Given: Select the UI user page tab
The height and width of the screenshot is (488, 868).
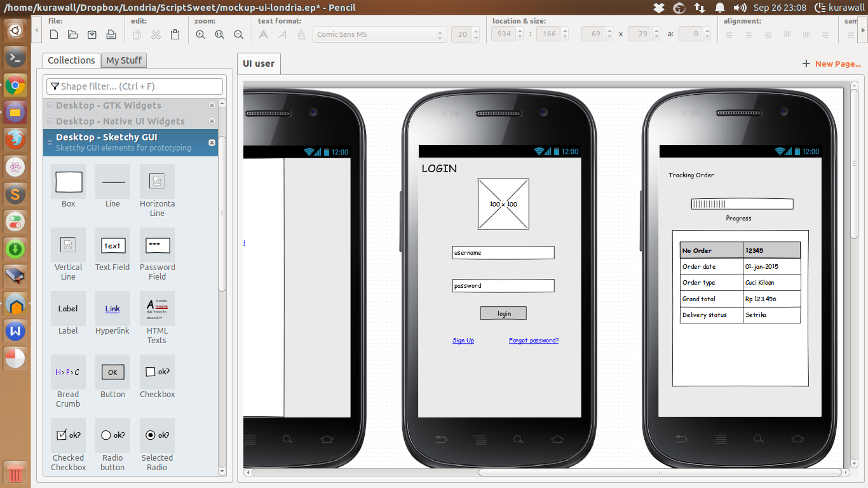Looking at the screenshot, I should pyautogui.click(x=258, y=64).
